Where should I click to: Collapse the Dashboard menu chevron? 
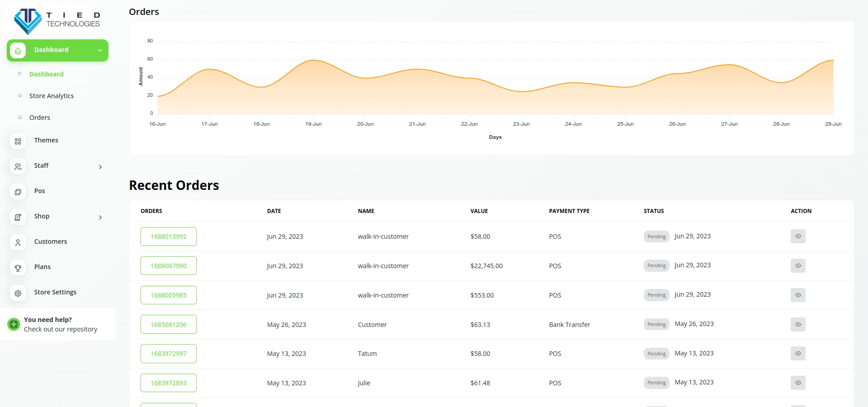pos(99,51)
